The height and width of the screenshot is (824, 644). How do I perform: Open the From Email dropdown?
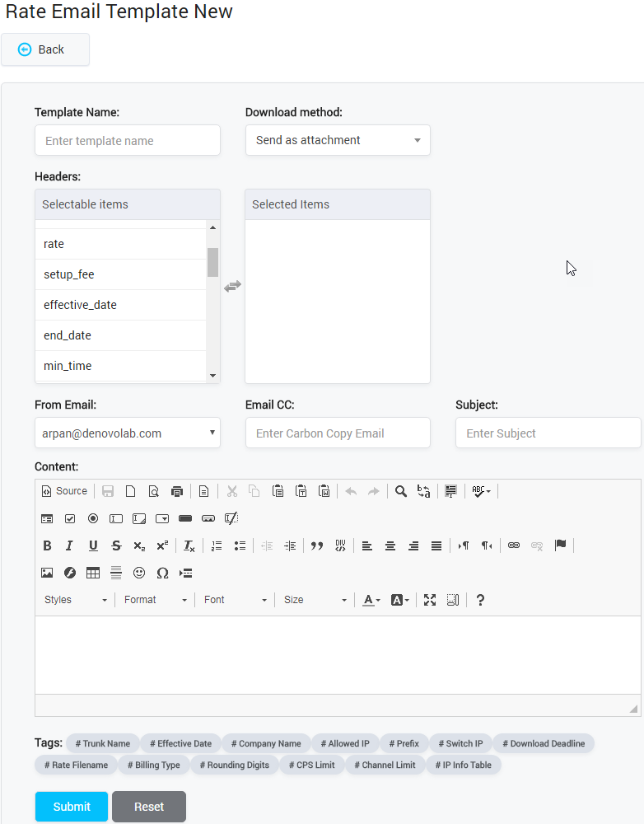point(128,433)
